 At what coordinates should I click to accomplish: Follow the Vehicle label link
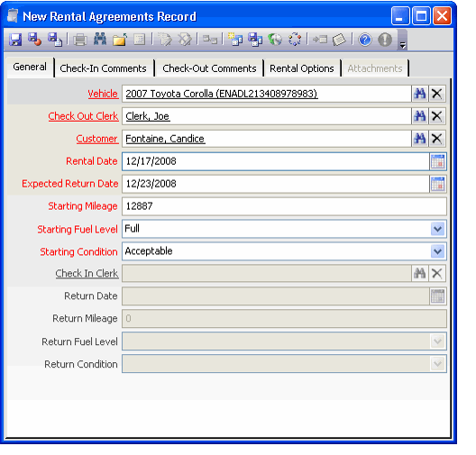coord(103,94)
